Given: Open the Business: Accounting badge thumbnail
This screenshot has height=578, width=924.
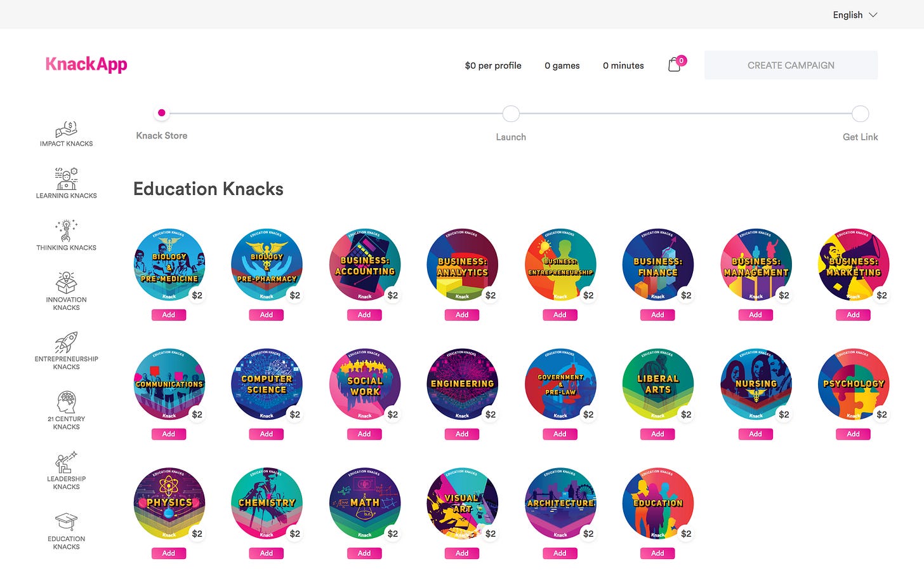Looking at the screenshot, I should coord(365,265).
